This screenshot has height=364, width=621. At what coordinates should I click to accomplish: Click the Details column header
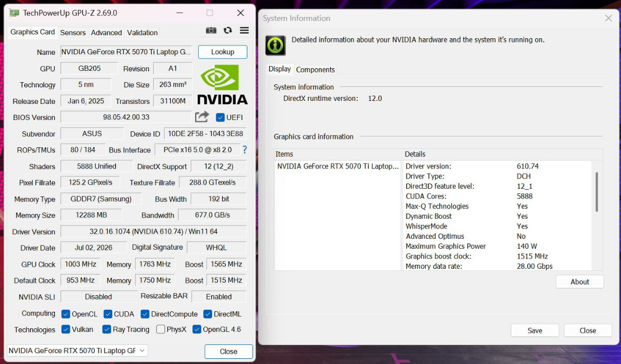[502, 154]
